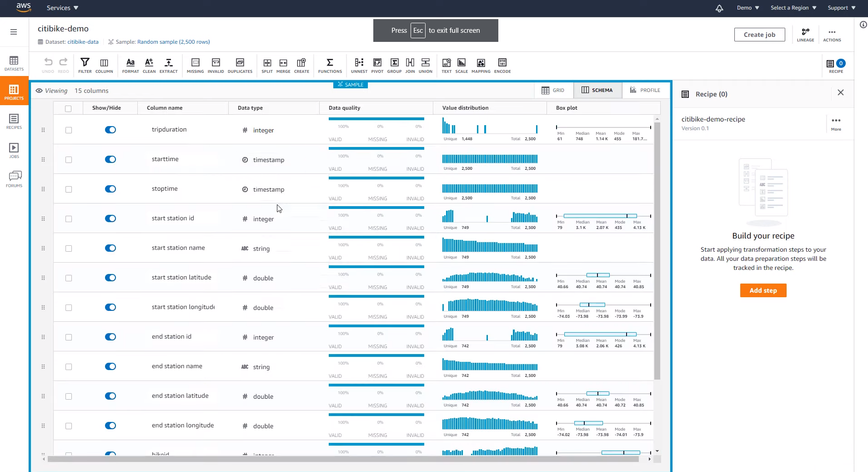Expand the Support menu
Viewport: 868px width, 472px height.
pos(841,8)
